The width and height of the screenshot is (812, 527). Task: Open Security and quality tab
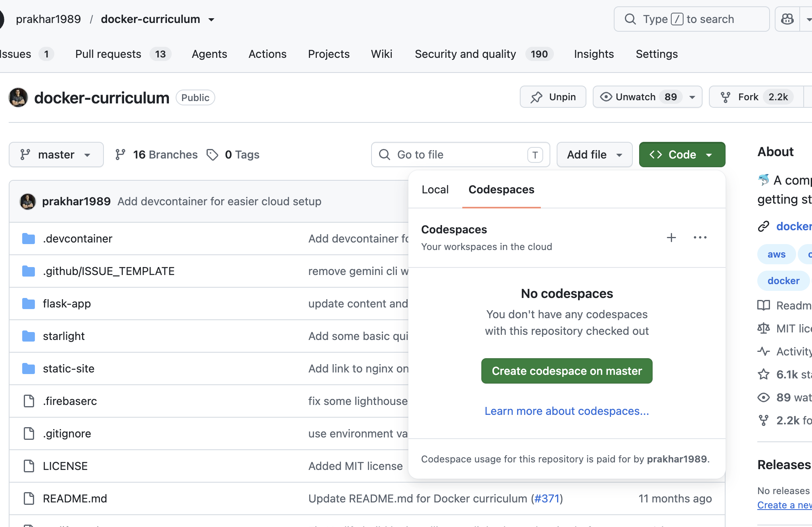484,54
